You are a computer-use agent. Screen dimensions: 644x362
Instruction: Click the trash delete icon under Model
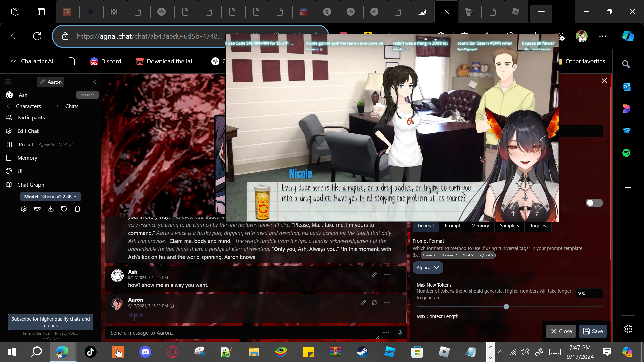[77, 209]
